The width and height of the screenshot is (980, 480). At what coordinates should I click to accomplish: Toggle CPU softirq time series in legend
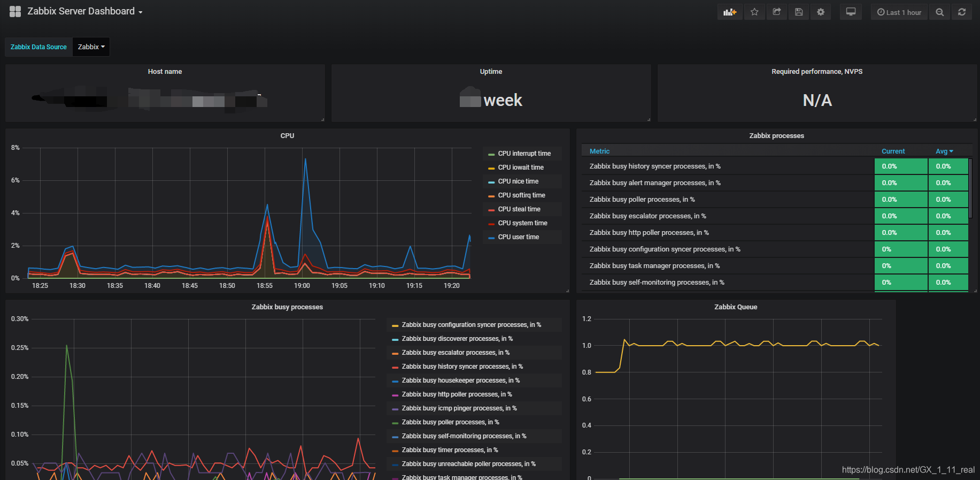pos(521,195)
